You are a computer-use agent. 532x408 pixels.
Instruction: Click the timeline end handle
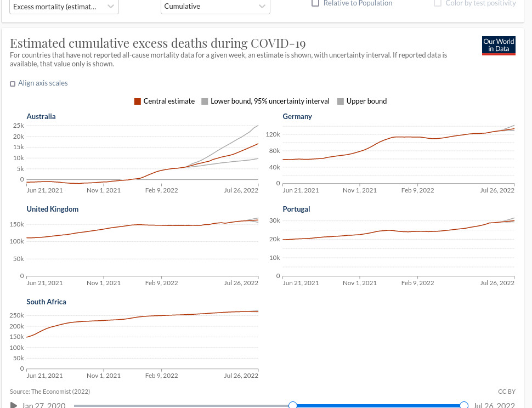(464, 405)
